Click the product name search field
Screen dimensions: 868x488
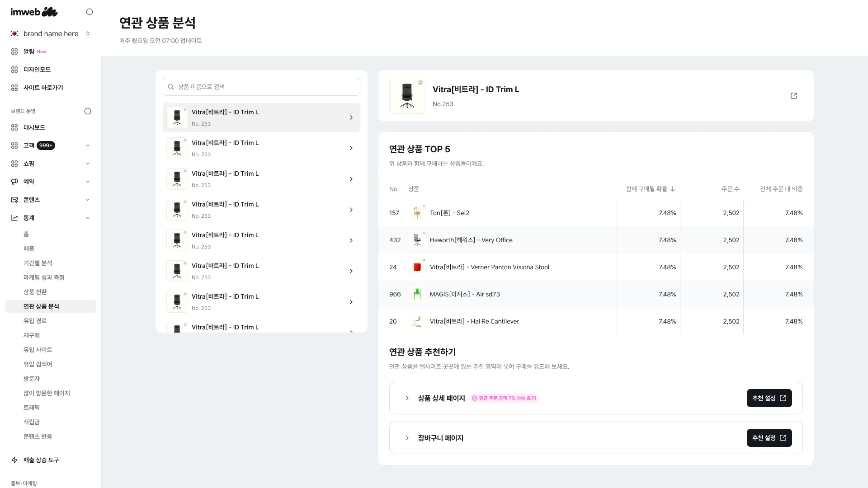pos(261,87)
